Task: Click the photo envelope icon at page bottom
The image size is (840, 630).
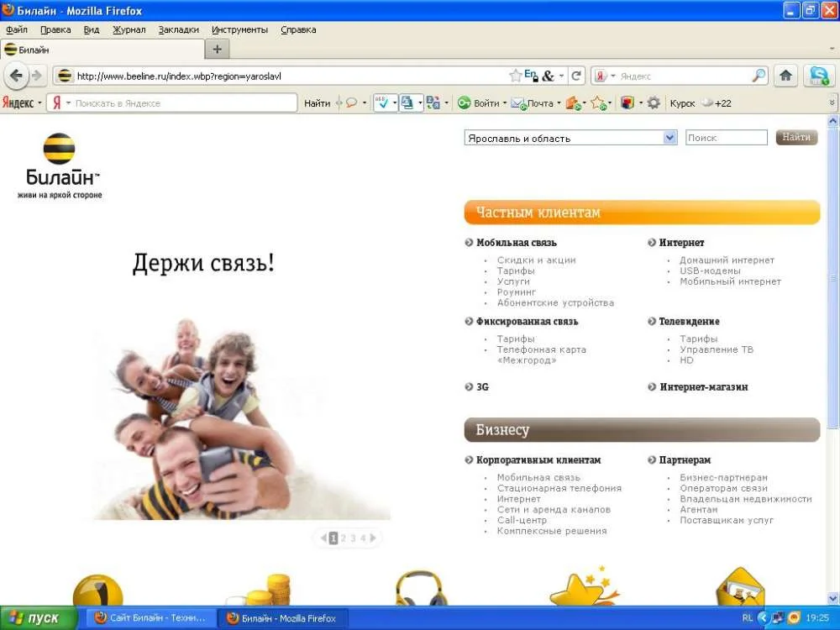Action: (740, 587)
